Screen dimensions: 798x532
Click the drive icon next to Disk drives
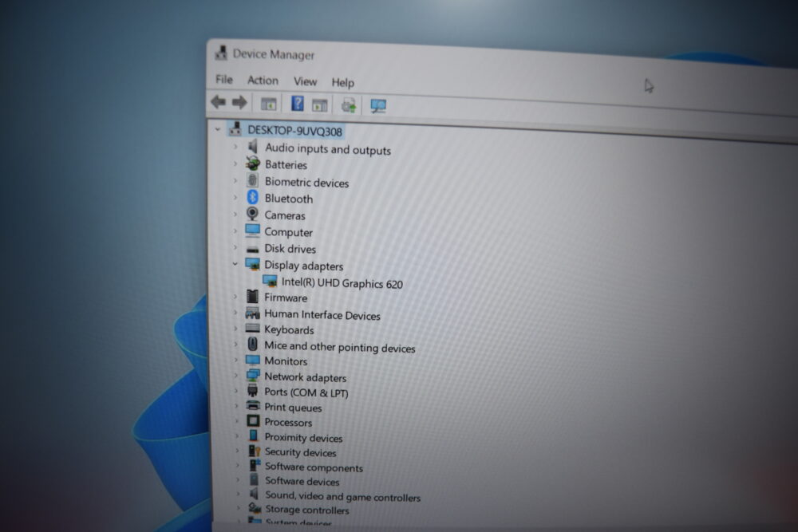tap(252, 249)
